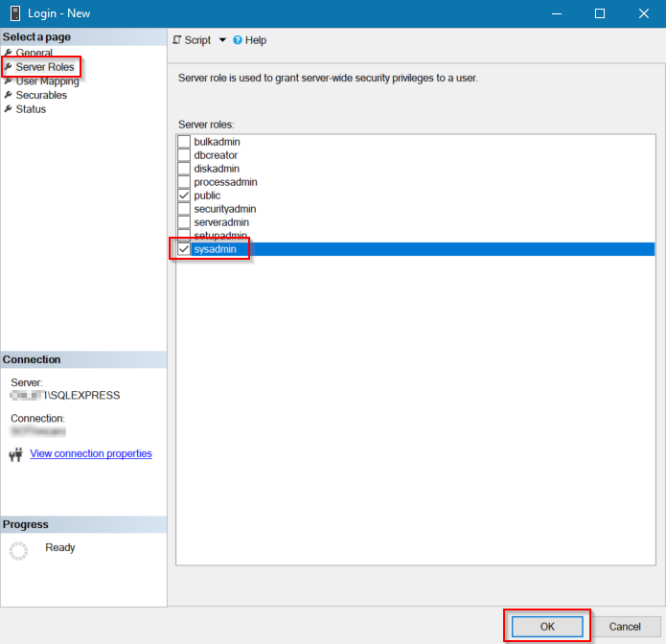Image resolution: width=666 pixels, height=644 pixels.
Task: Open the General page
Action: click(34, 53)
